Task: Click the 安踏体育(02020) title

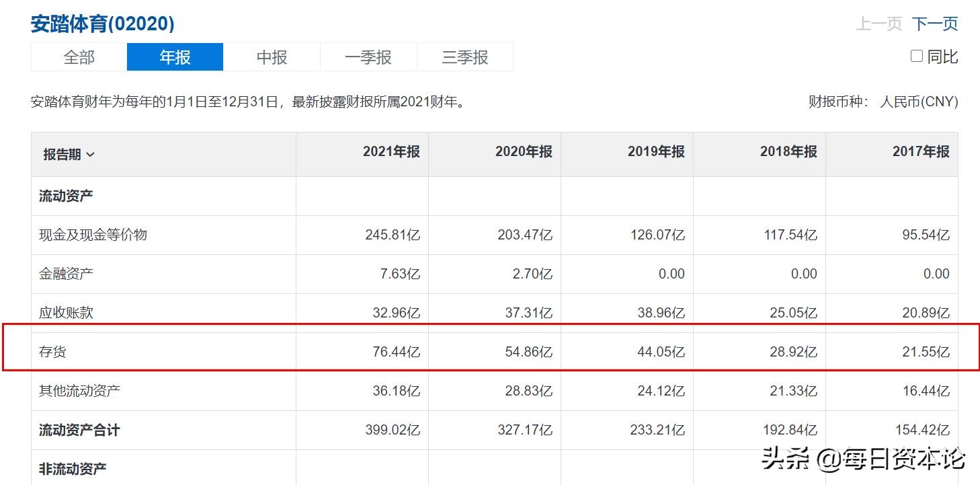Action: (x=103, y=24)
